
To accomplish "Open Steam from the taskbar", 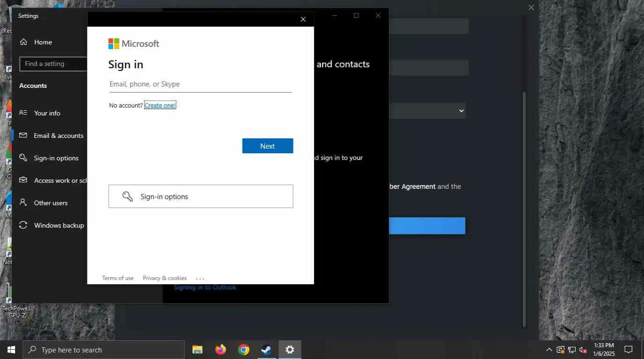I will pos(266,350).
